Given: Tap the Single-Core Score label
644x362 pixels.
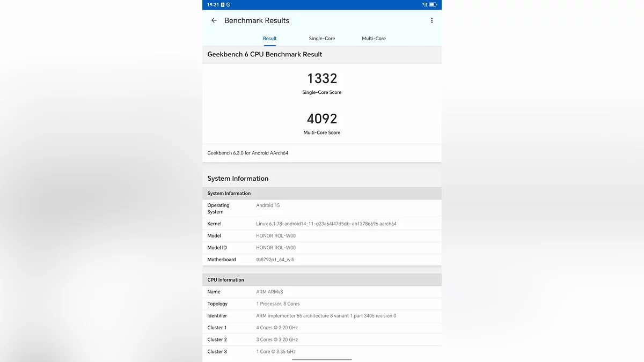Looking at the screenshot, I should click(322, 92).
